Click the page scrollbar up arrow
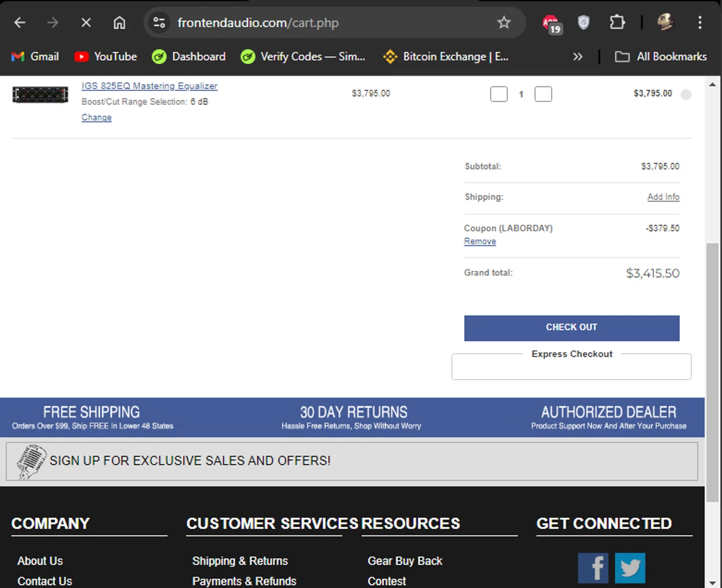Viewport: 722px width, 588px height. coord(712,85)
